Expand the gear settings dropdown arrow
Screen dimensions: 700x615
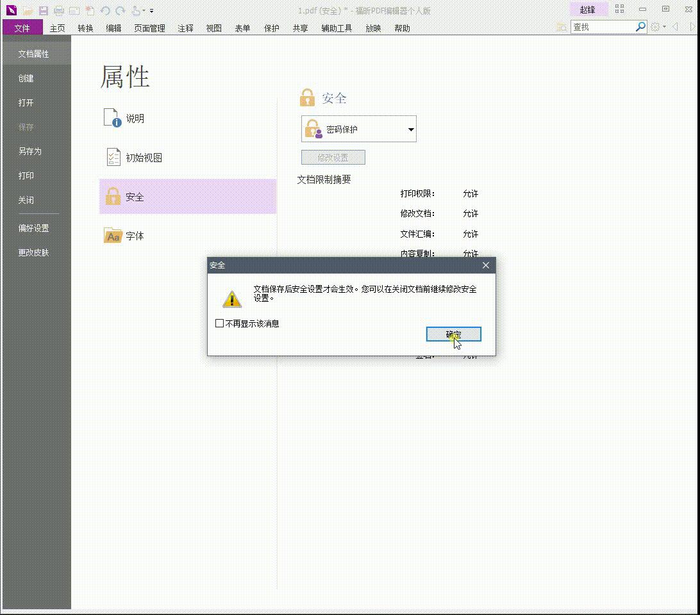coord(664,27)
